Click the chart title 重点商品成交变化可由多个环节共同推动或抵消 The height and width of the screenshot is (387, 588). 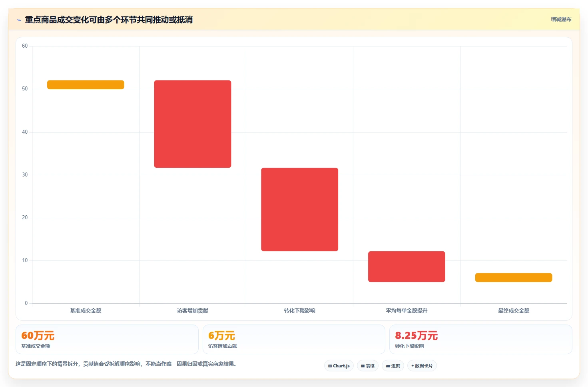pyautogui.click(x=109, y=20)
